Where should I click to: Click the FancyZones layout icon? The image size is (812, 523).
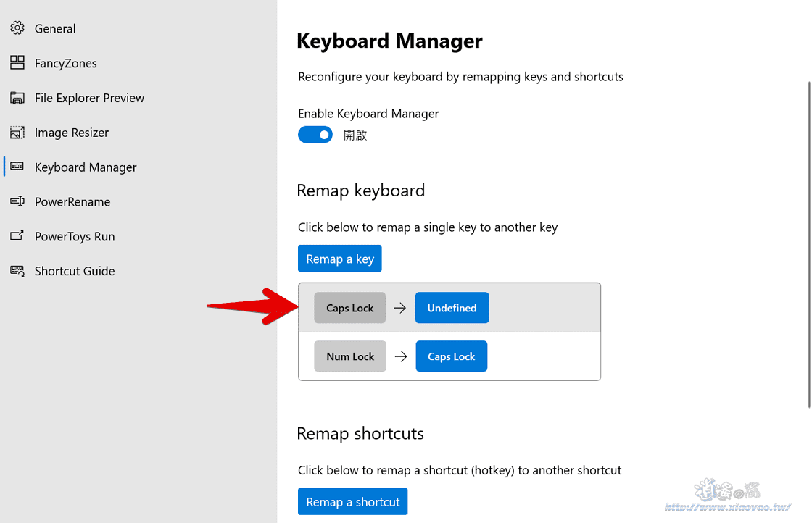(x=17, y=62)
